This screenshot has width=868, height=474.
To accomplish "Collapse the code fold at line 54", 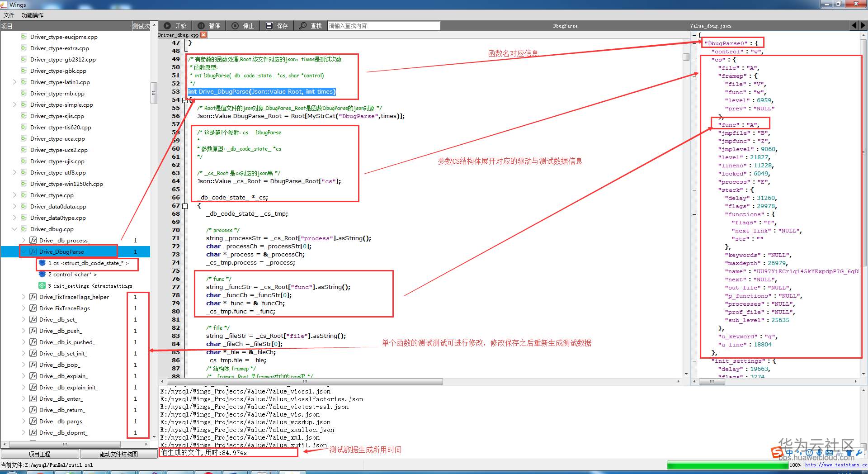I will tap(185, 100).
